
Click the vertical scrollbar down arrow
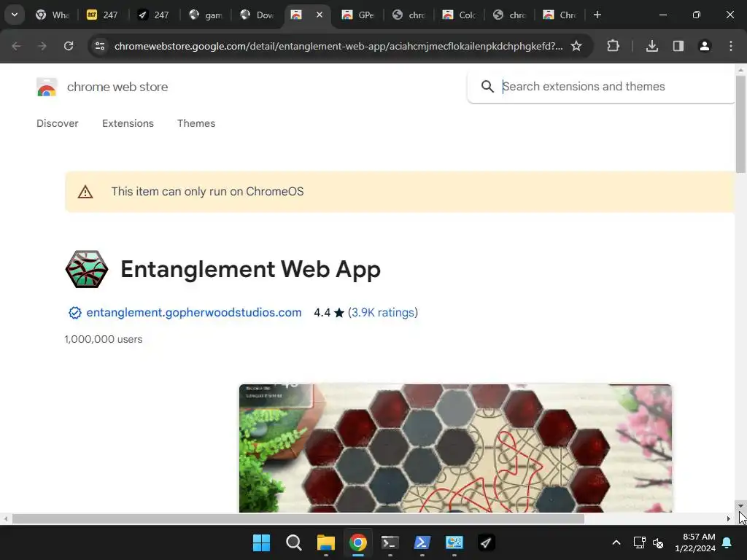[740, 506]
